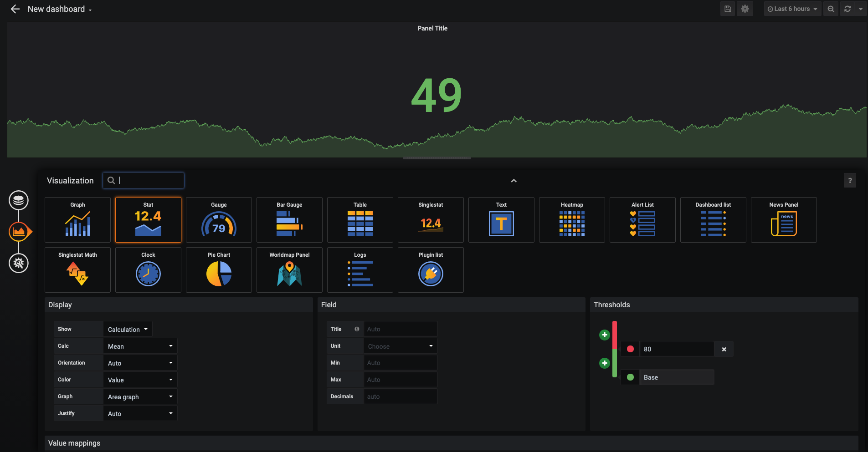Open the New dashboard title menu
868x452 pixels.
pos(60,9)
